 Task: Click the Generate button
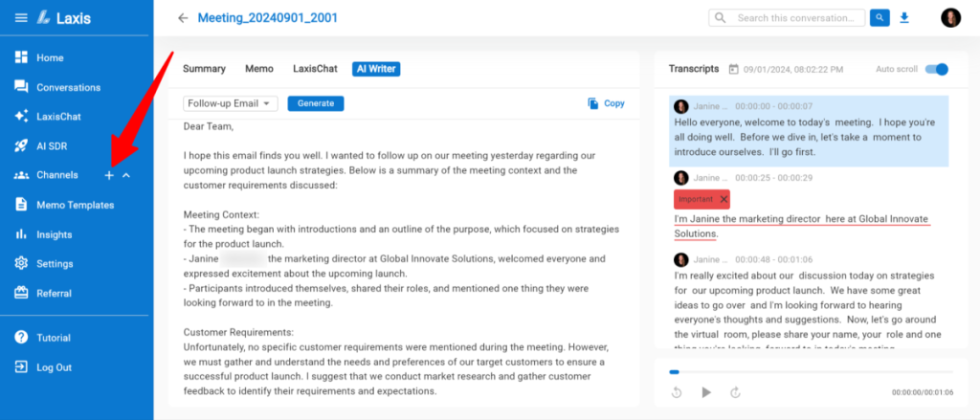316,103
